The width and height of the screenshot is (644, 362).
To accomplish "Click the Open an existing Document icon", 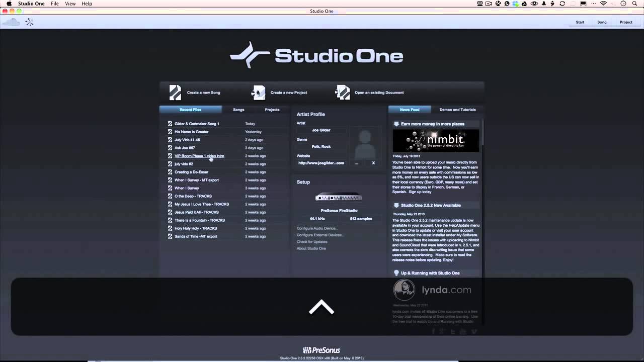I will click(x=343, y=93).
